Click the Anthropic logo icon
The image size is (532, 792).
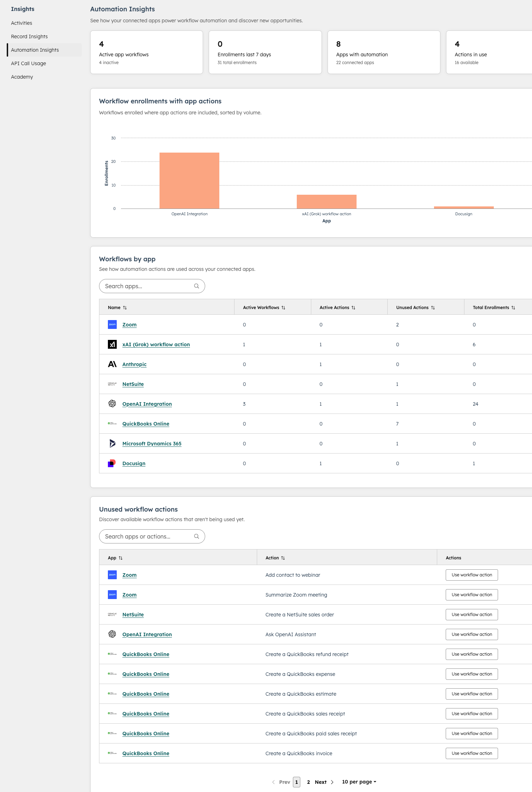(x=112, y=364)
